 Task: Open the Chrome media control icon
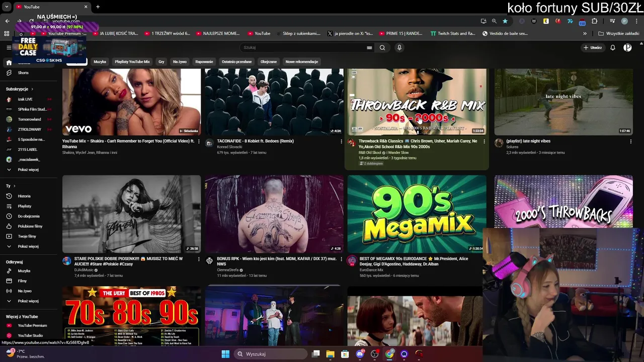coord(612,21)
